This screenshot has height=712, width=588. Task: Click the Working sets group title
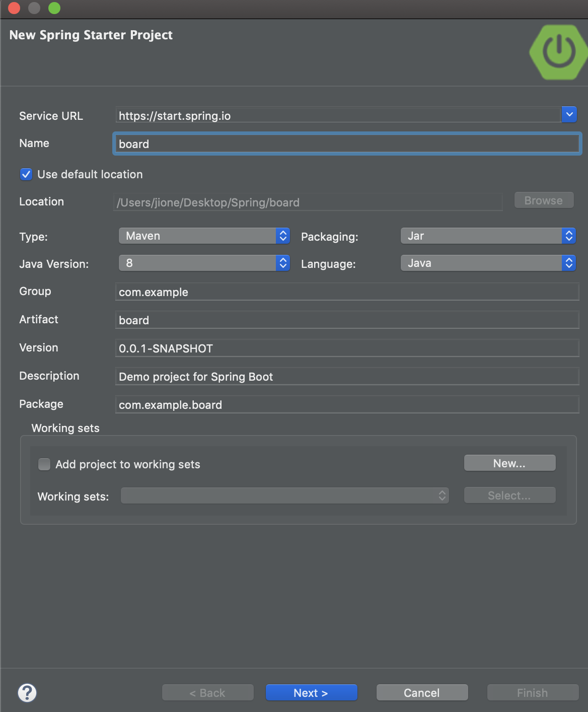(65, 428)
